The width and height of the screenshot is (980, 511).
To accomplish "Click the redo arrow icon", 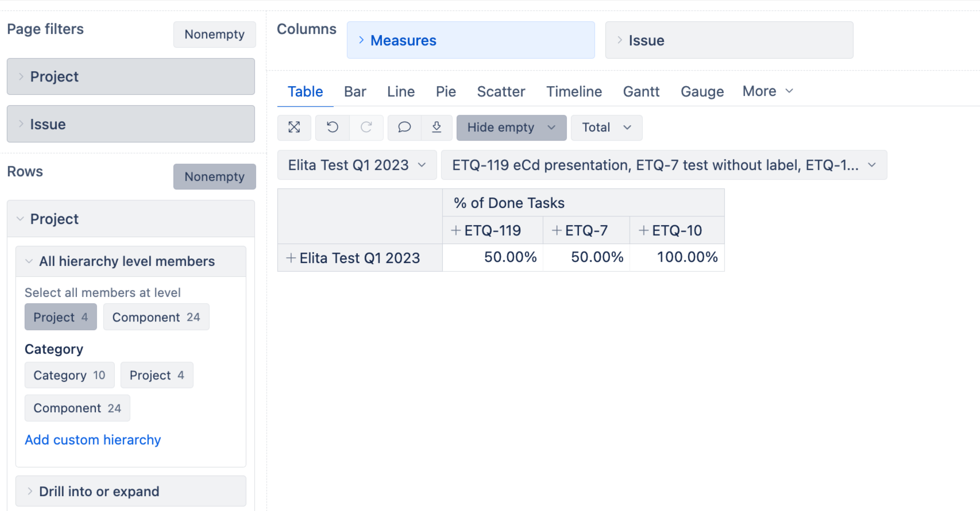I will (x=366, y=127).
